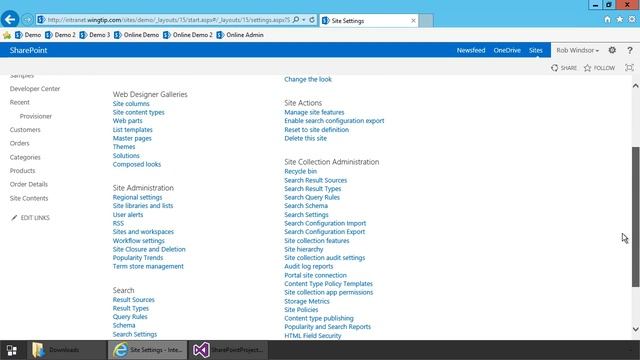Viewport: 640px width, 360px height.
Task: Open Developer Center in left navigation
Action: pos(35,89)
